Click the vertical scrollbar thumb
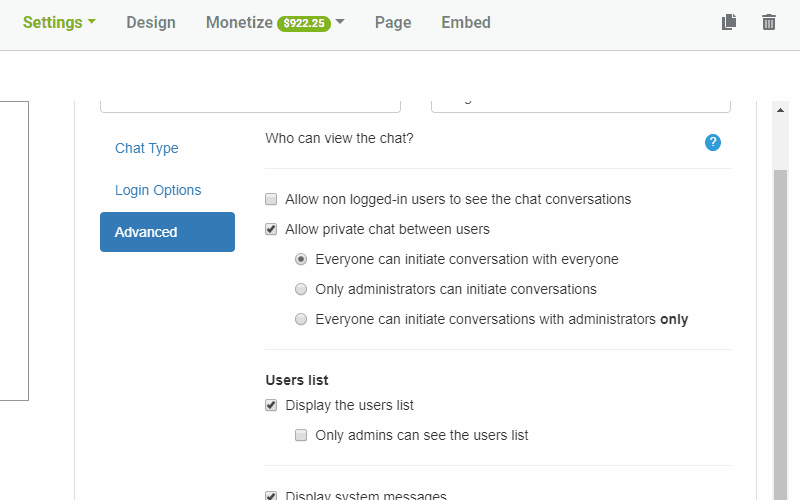 [781, 330]
